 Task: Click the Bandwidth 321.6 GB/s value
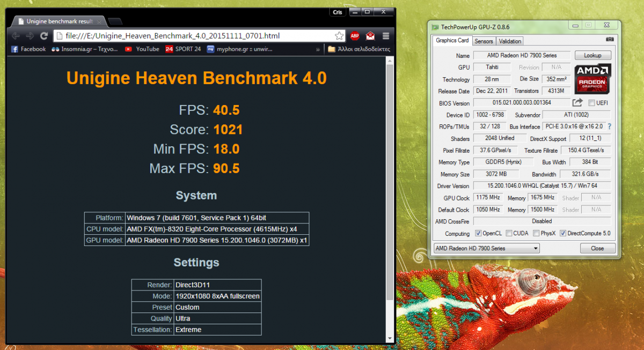[585, 174]
